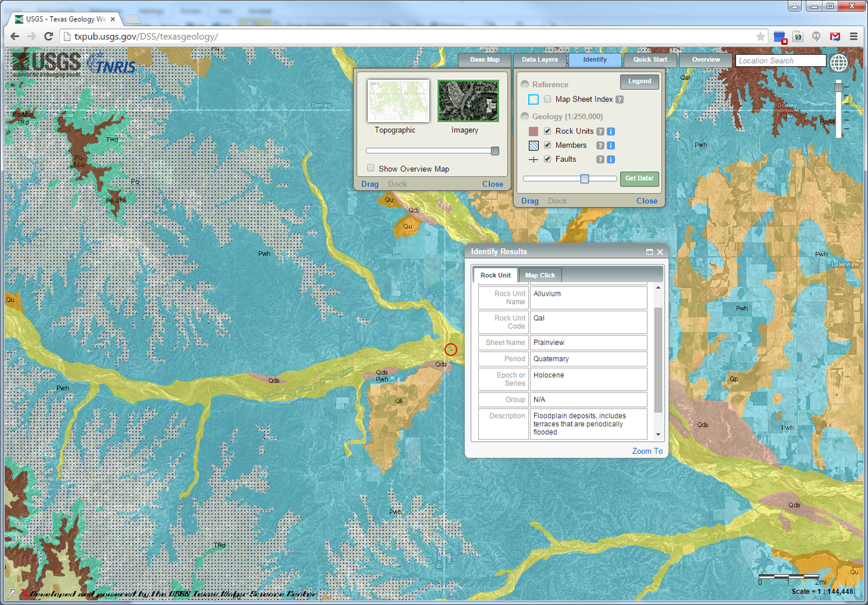
Task: Uncheck the Rock Units layer
Action: point(548,131)
